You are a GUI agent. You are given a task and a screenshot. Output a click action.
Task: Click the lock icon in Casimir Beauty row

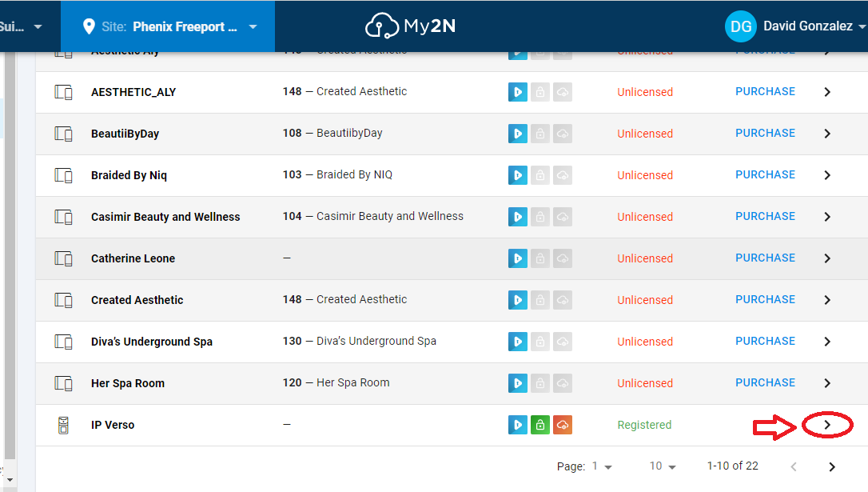540,217
